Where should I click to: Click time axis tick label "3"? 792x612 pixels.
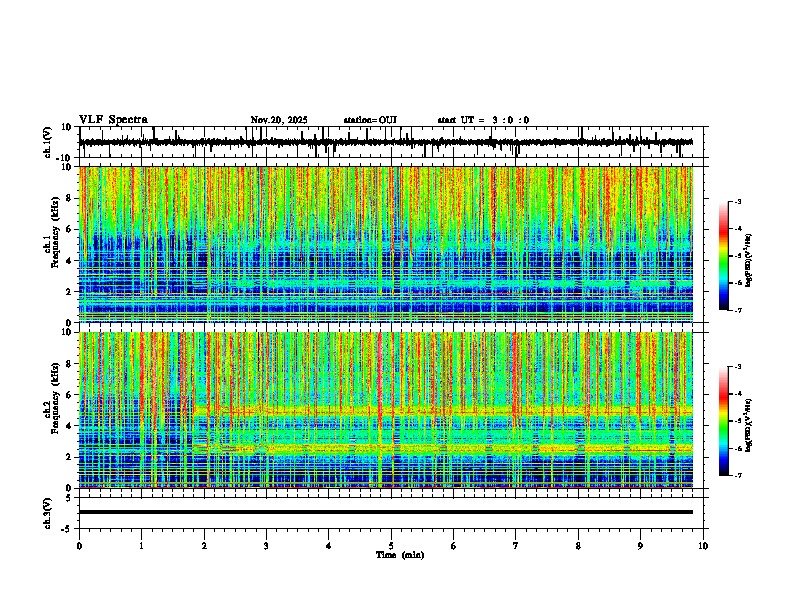click(266, 546)
